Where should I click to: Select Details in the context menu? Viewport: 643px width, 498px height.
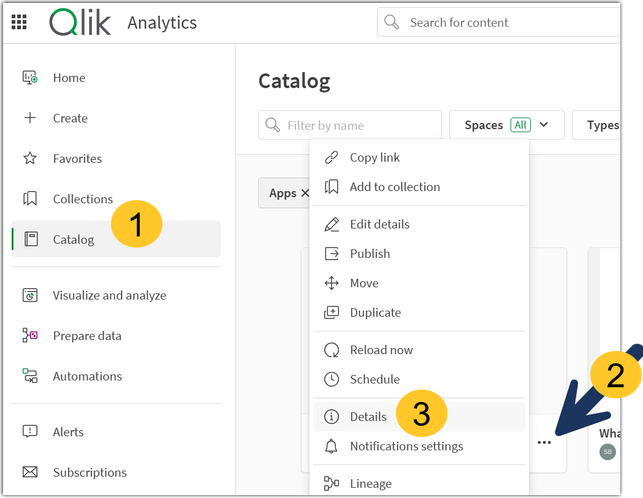pos(368,416)
